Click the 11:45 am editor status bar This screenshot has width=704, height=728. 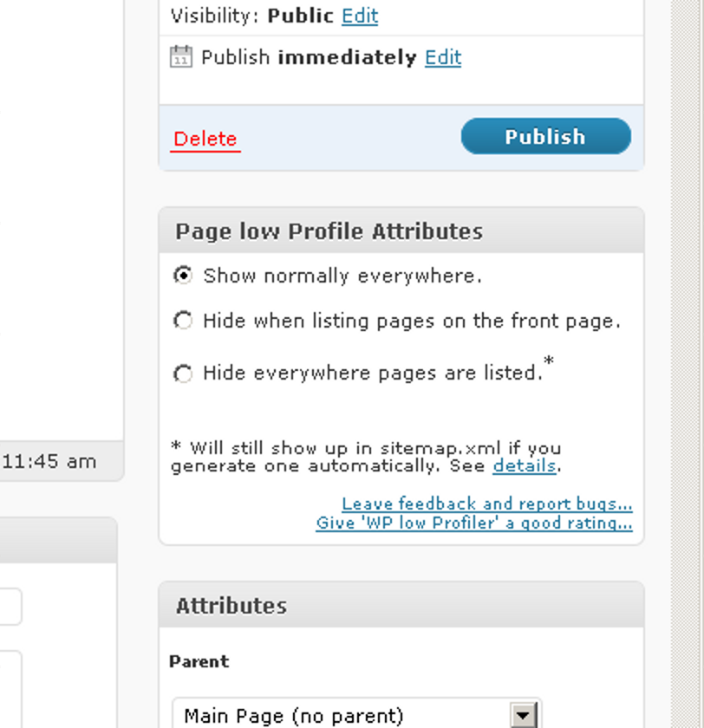tap(62, 461)
